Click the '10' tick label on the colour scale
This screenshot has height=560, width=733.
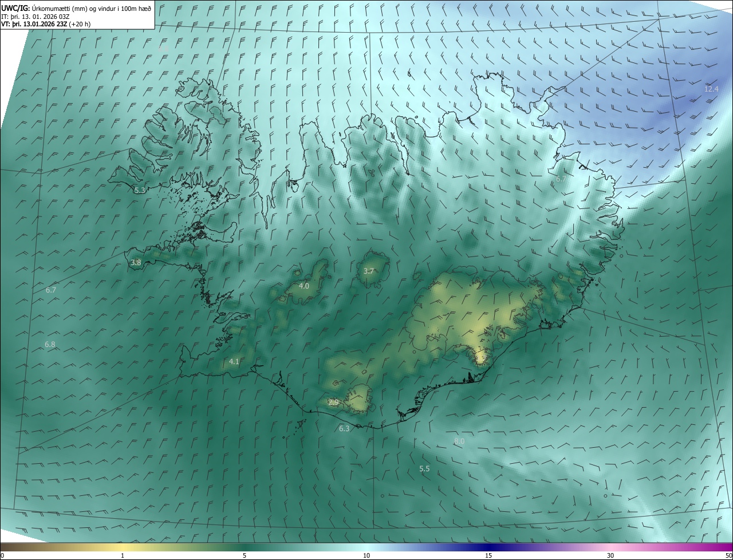tap(366, 555)
